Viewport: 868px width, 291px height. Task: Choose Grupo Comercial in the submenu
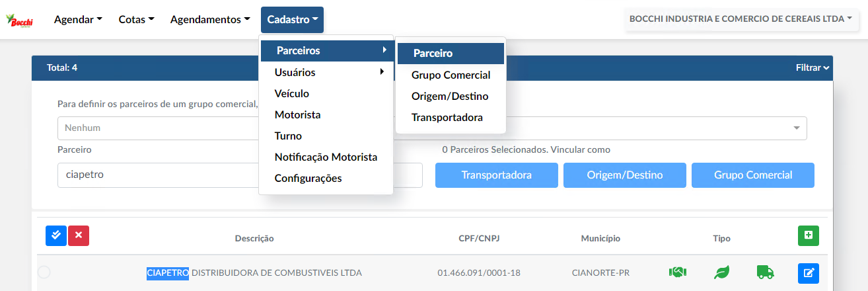coord(451,75)
